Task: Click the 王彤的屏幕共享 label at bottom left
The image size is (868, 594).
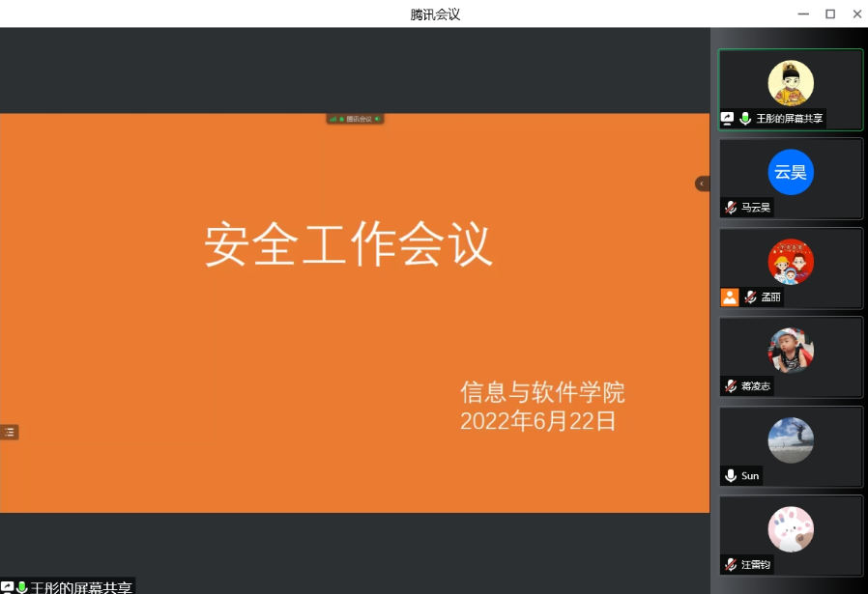Action: [x=81, y=586]
